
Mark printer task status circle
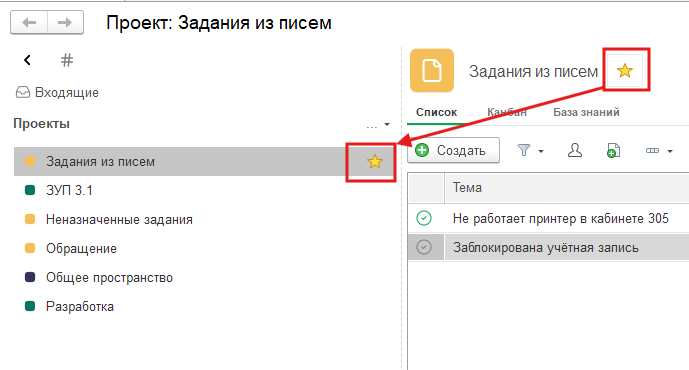pyautogui.click(x=424, y=218)
